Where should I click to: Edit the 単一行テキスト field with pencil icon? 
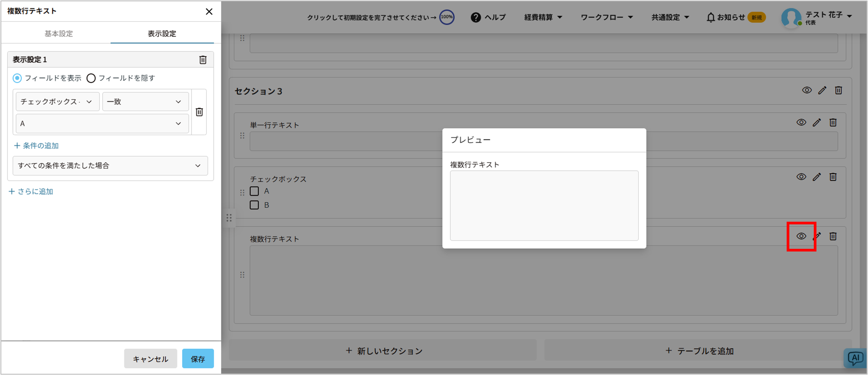click(x=817, y=123)
